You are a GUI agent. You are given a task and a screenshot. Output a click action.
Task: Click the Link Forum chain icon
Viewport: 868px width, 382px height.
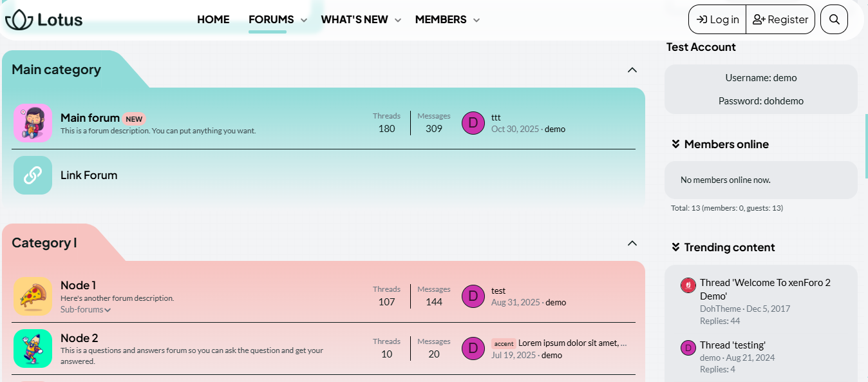click(x=33, y=175)
